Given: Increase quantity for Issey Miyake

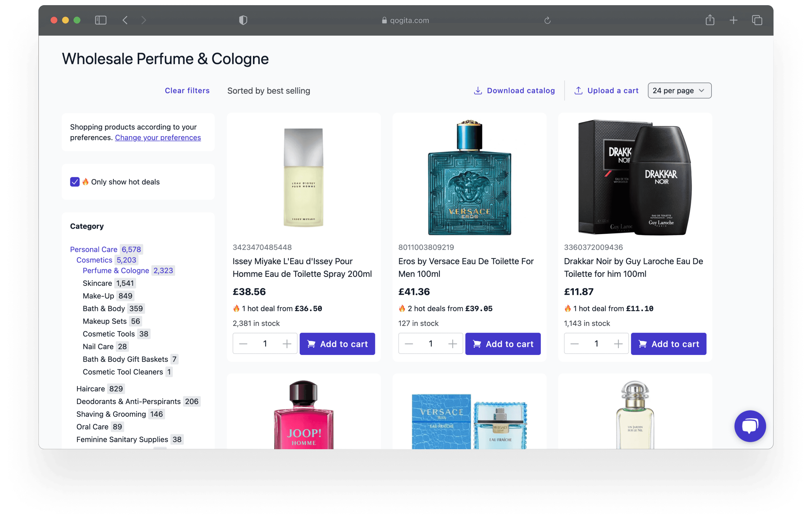Looking at the screenshot, I should (287, 344).
